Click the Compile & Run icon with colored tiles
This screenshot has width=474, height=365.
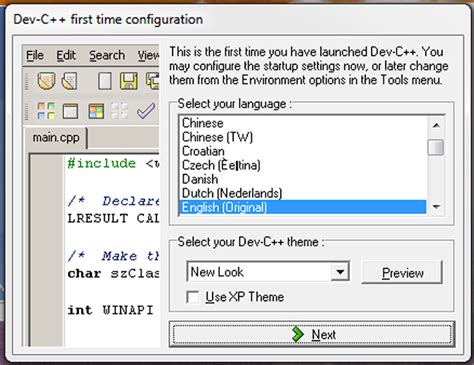(x=96, y=111)
